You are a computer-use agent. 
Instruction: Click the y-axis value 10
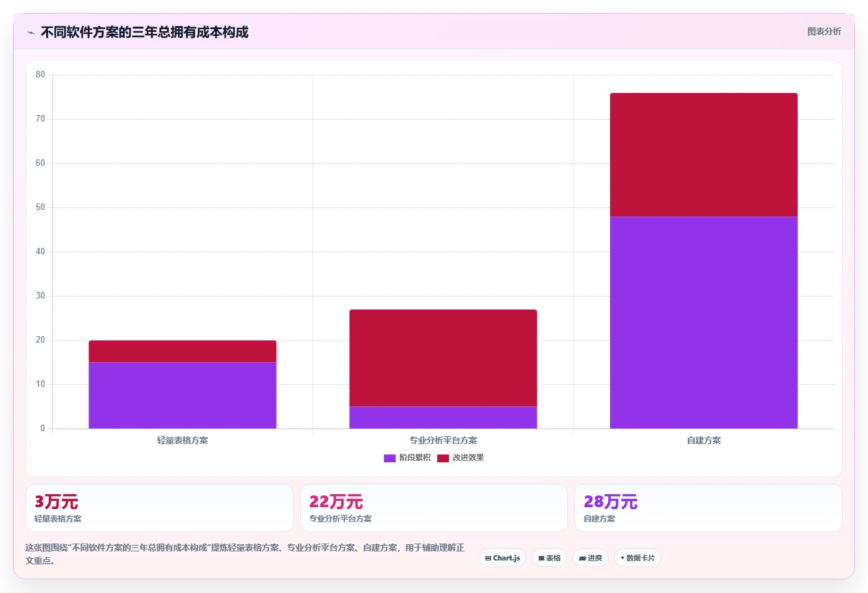40,384
